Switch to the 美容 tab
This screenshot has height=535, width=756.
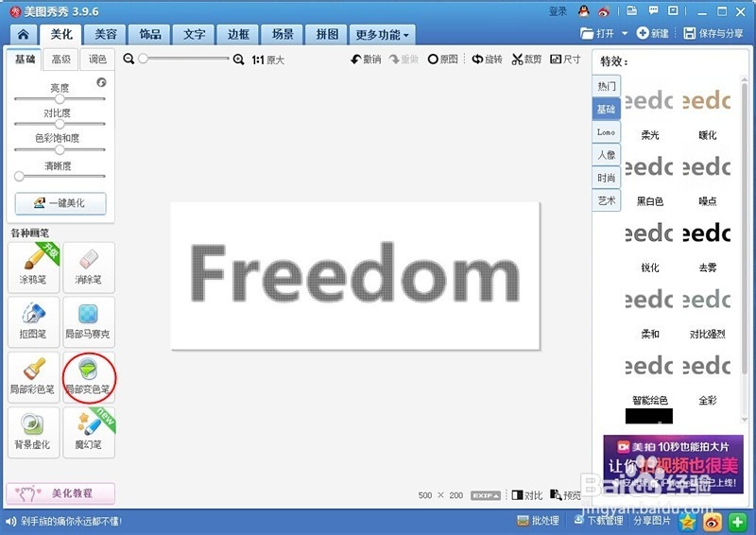(x=106, y=34)
